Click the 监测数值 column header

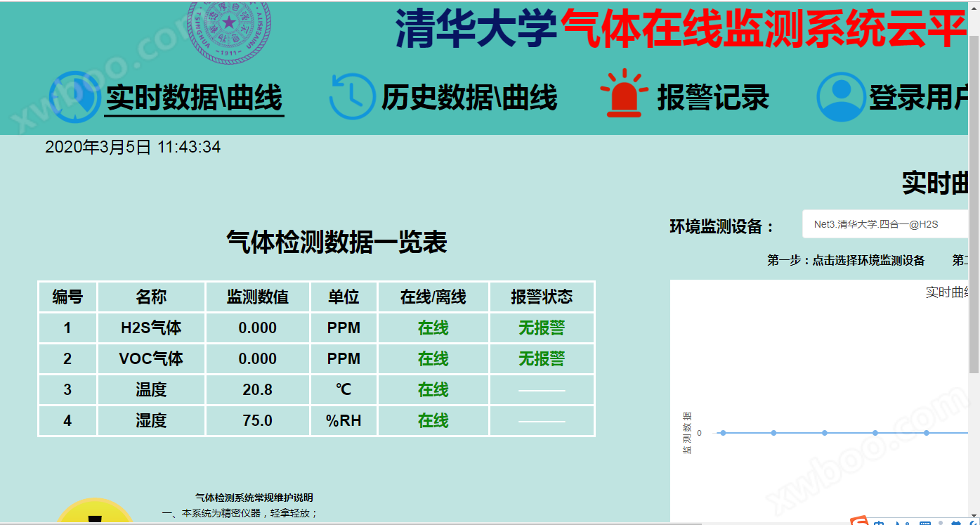coord(258,297)
